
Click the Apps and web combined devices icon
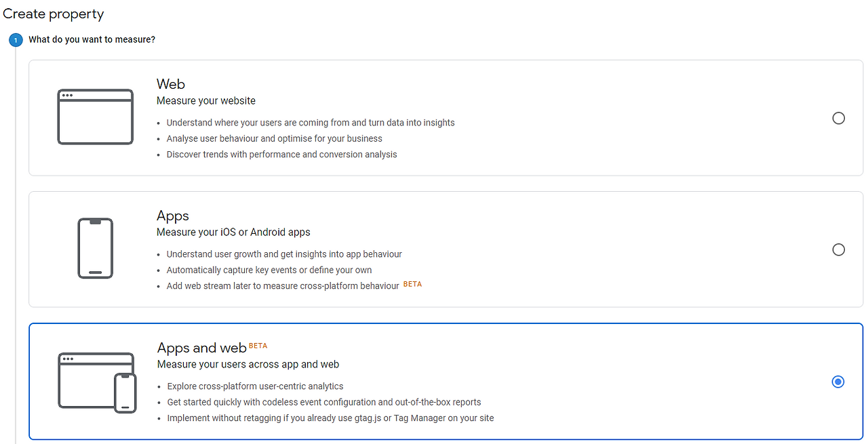pyautogui.click(x=97, y=382)
